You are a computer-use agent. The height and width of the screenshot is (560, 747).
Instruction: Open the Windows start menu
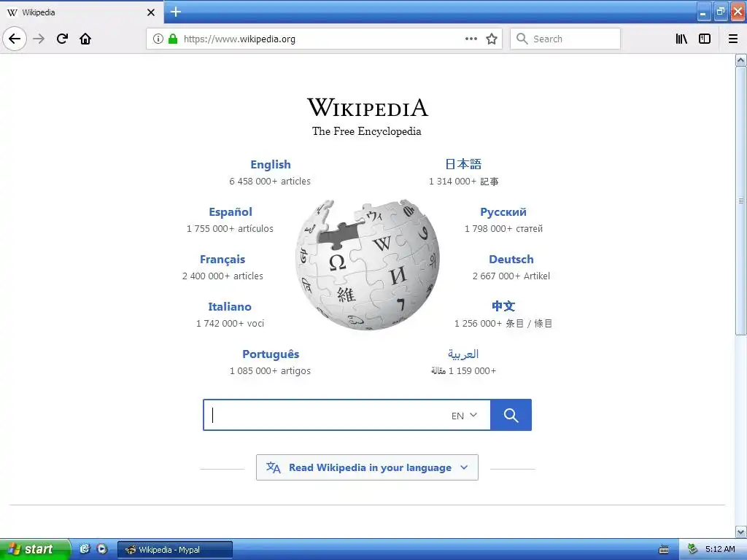point(35,549)
